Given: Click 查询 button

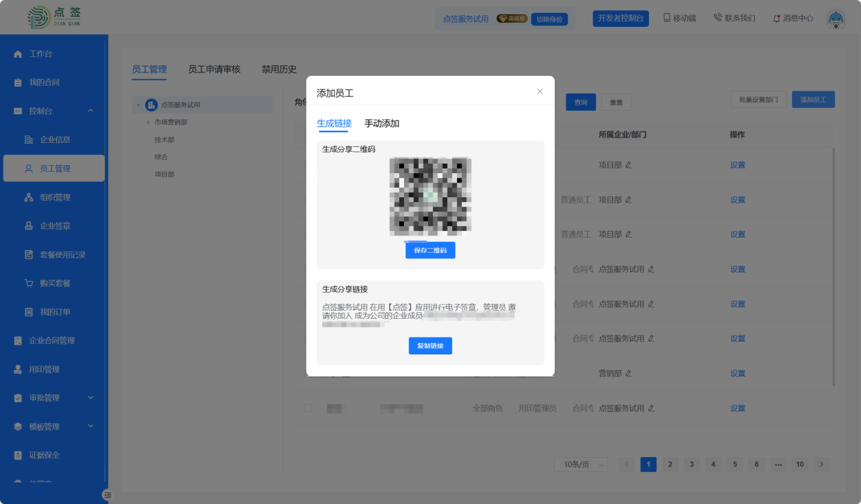Looking at the screenshot, I should 581,102.
